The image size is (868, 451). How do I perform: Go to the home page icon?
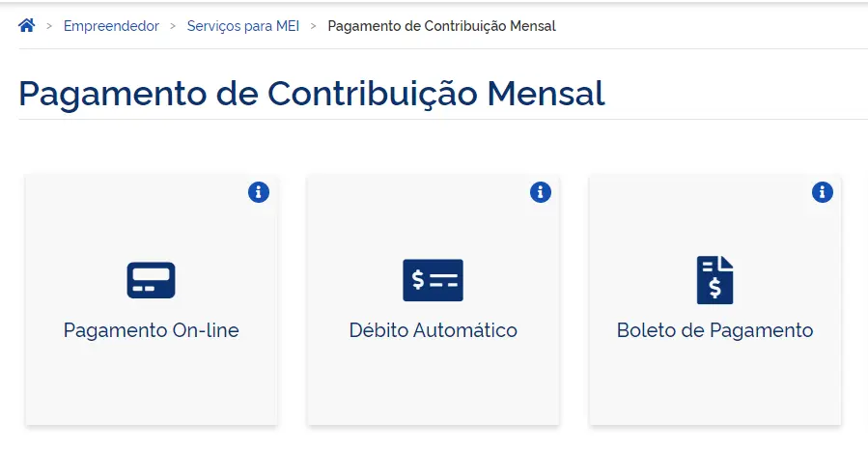pyautogui.click(x=27, y=25)
